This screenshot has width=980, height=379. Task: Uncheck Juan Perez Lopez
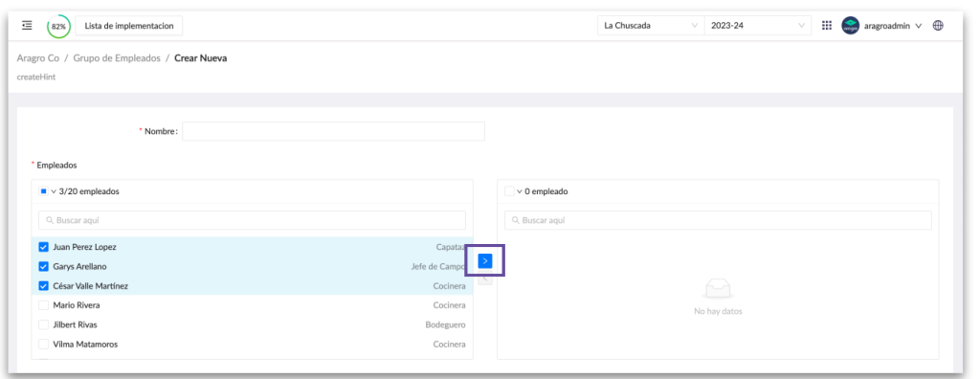[x=43, y=247]
